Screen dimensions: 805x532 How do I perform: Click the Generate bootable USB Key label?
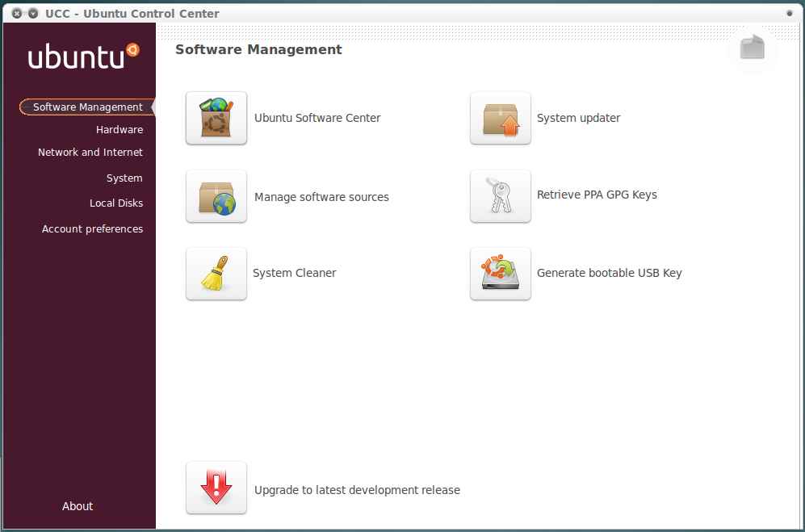point(609,273)
